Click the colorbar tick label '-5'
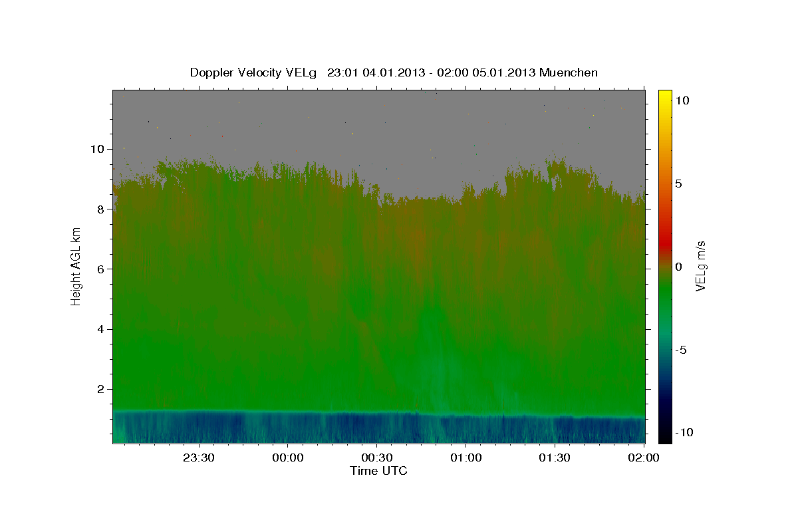This screenshot has height=532, width=798. 680,350
